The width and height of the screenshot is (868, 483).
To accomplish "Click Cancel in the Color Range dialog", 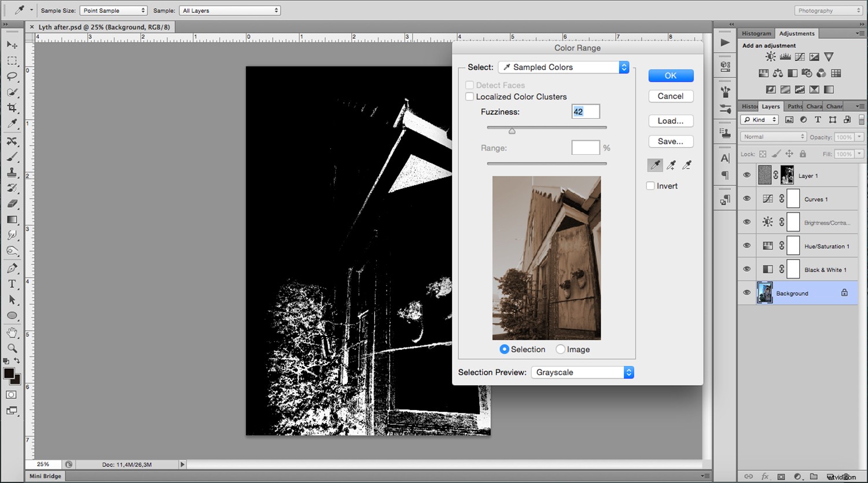I will pyautogui.click(x=671, y=96).
